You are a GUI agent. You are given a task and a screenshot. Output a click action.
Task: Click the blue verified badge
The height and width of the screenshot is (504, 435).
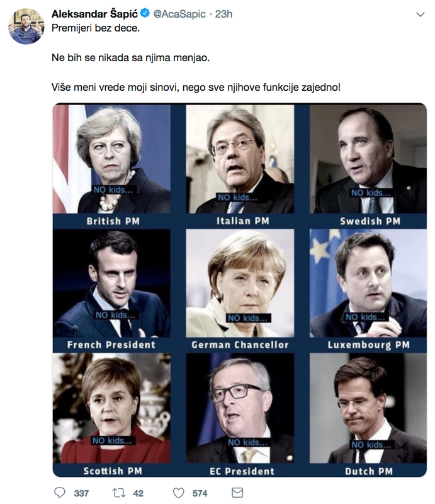click(145, 13)
